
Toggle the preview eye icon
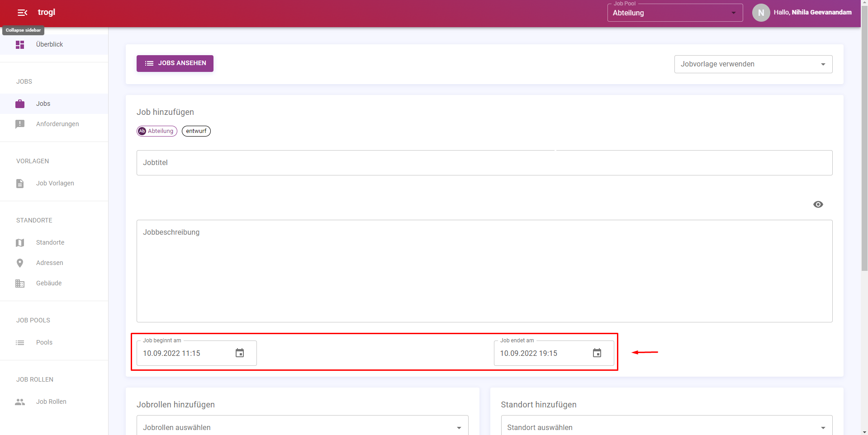818,204
